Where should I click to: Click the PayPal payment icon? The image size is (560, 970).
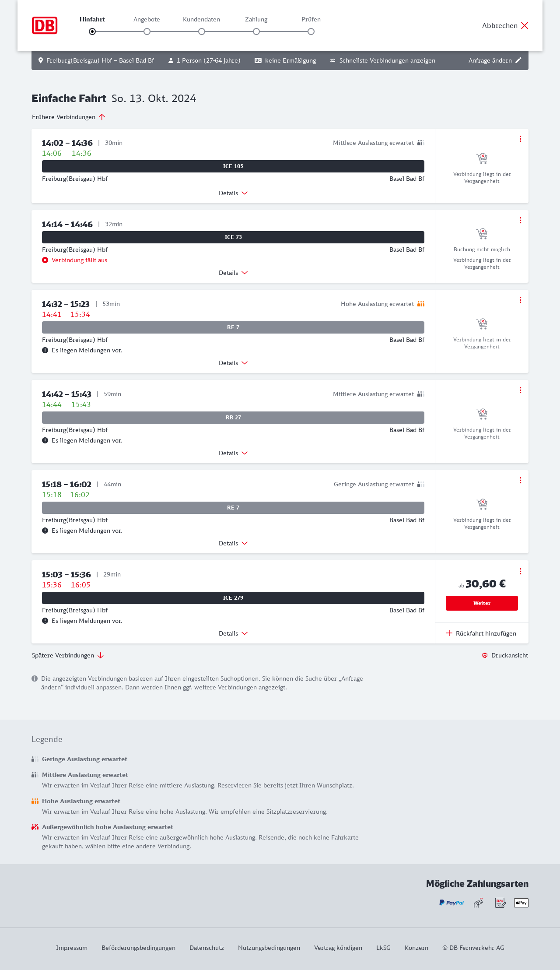tap(451, 903)
